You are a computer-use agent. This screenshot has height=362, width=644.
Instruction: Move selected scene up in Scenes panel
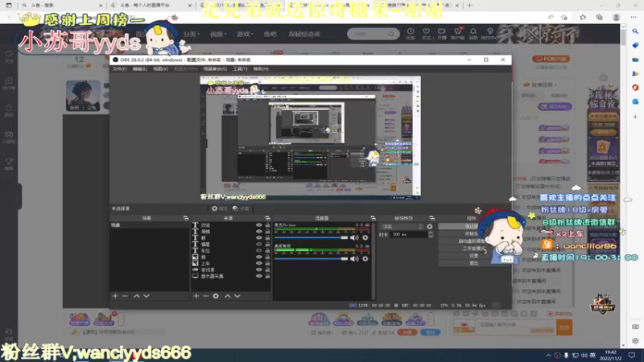(x=136, y=296)
